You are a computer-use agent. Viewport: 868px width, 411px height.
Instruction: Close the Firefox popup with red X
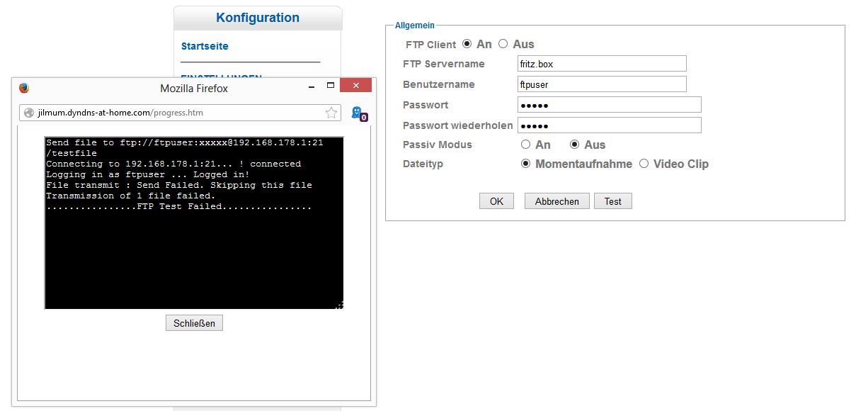pyautogui.click(x=355, y=86)
